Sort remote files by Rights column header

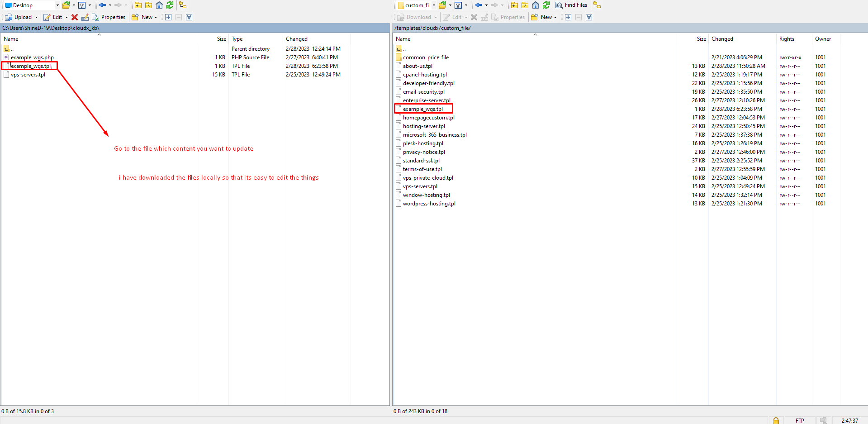(x=787, y=39)
